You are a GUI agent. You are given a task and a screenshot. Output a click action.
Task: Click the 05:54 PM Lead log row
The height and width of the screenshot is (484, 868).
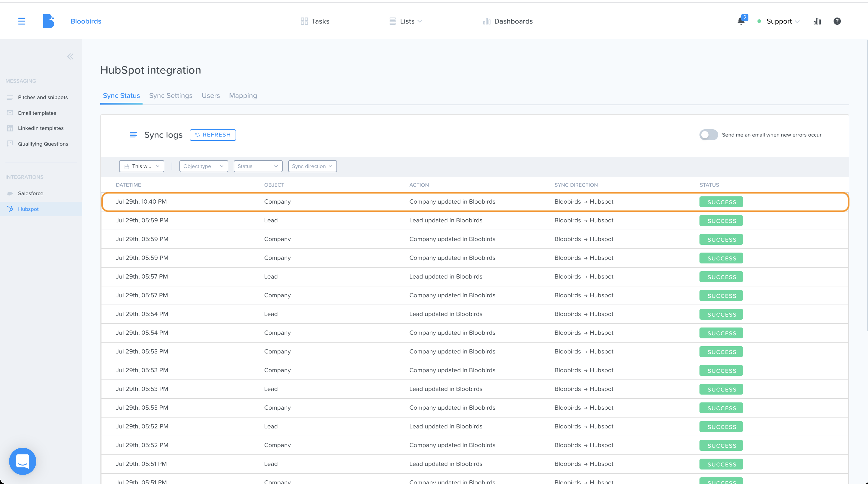click(x=475, y=314)
